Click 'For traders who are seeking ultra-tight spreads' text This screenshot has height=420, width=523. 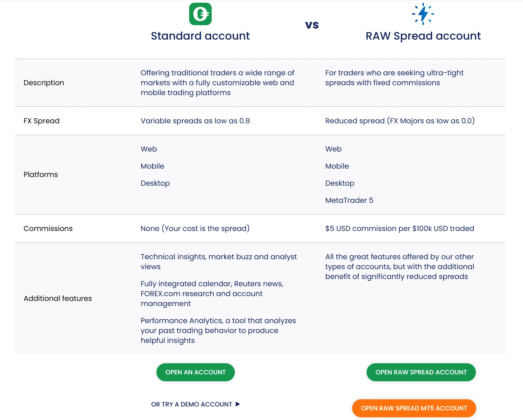tap(394, 78)
